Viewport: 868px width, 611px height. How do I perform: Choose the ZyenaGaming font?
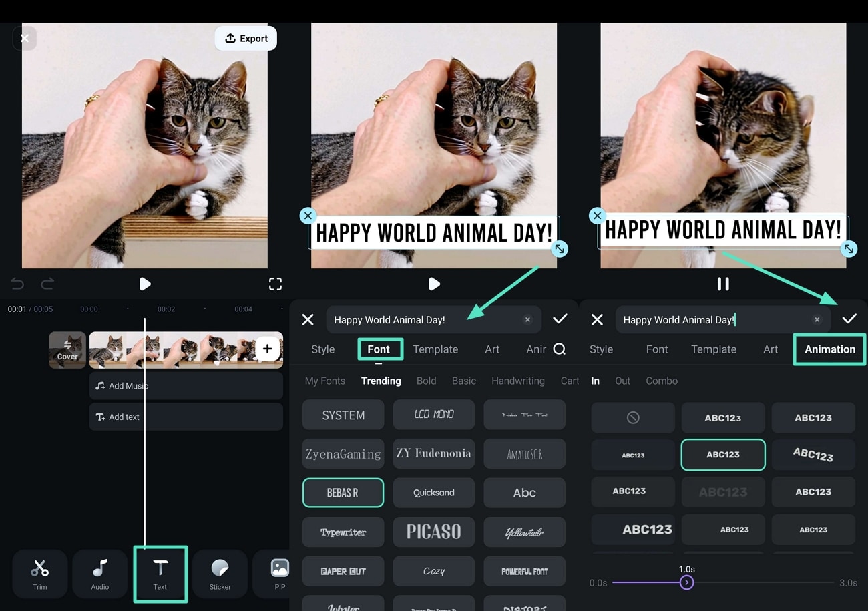[343, 453]
